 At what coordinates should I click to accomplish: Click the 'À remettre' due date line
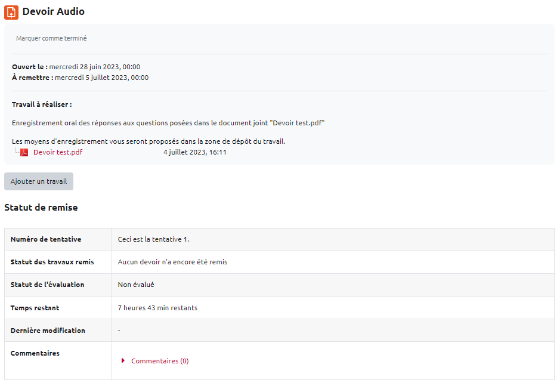[x=80, y=78]
